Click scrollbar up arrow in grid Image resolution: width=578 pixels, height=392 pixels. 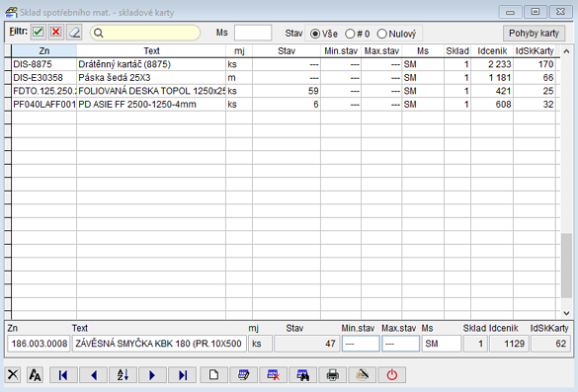(566, 51)
